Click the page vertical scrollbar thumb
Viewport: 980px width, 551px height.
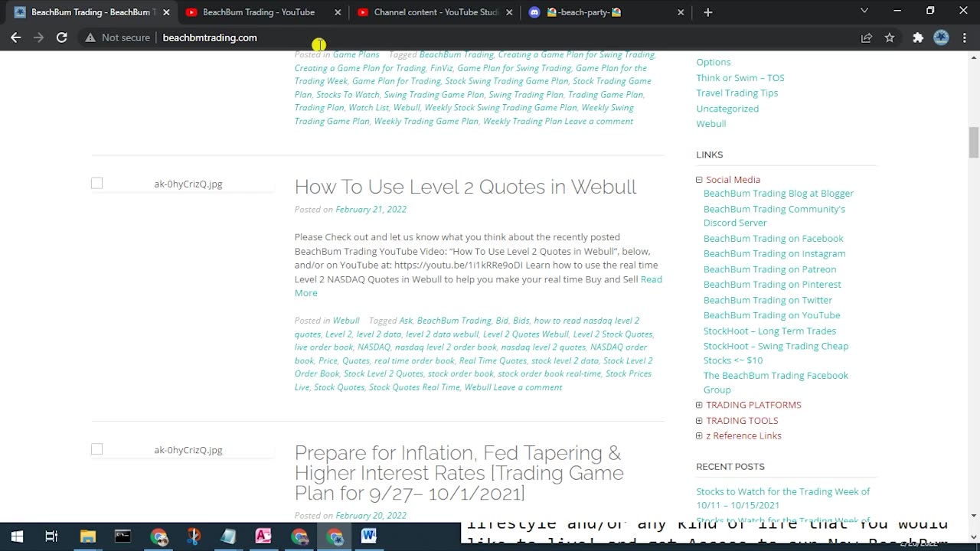(x=973, y=143)
